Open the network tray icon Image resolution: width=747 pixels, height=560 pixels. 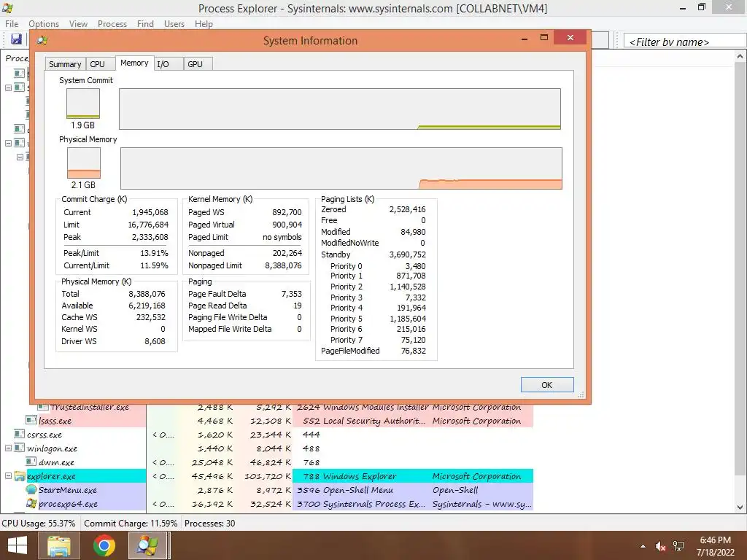(x=678, y=546)
